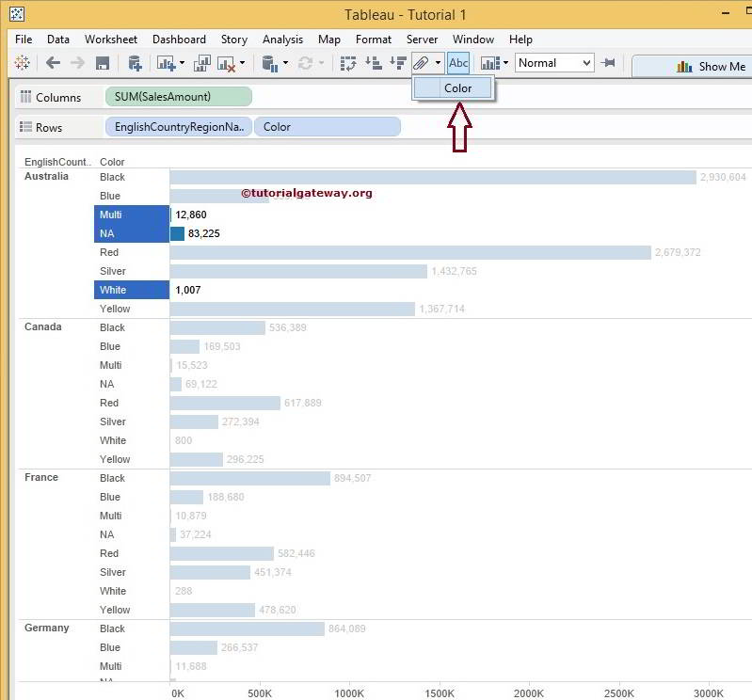752x700 pixels.
Task: Save the workbook using the floppy disk icon
Action: 103,63
